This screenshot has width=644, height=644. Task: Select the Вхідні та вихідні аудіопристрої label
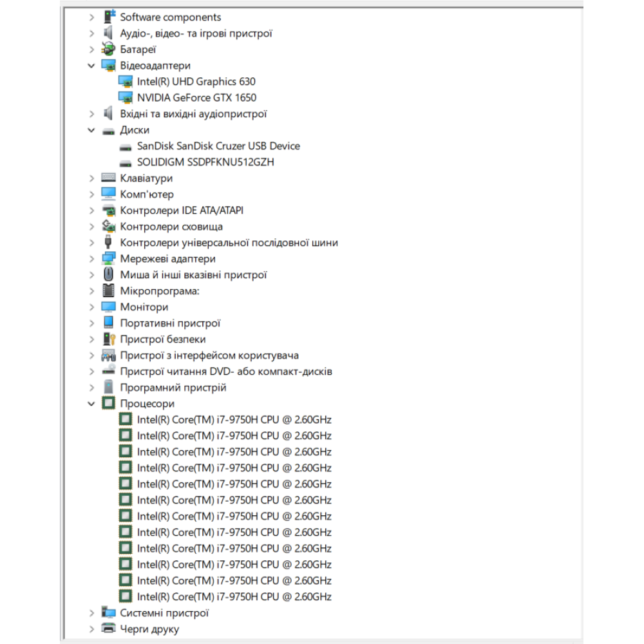click(193, 114)
